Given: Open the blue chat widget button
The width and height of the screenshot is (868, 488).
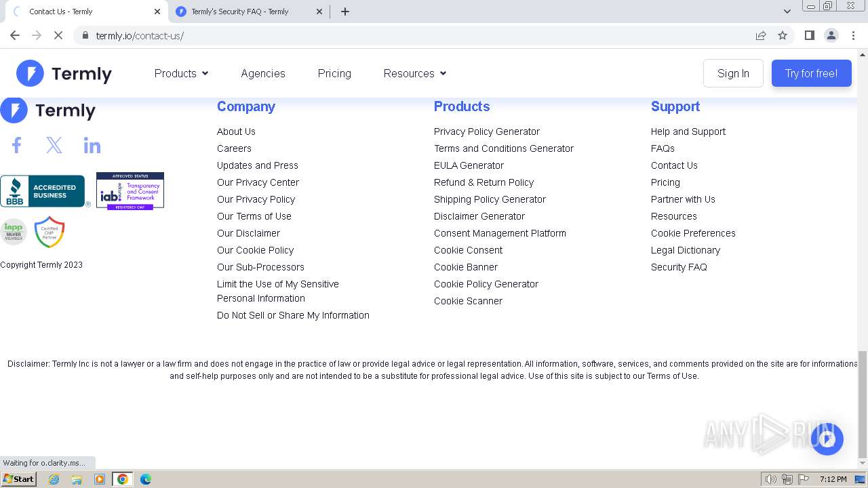Looking at the screenshot, I should click(827, 439).
